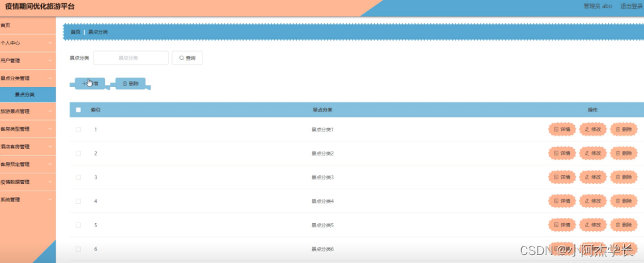
Task: Click the cell text 景点分类4
Action: pyautogui.click(x=323, y=201)
